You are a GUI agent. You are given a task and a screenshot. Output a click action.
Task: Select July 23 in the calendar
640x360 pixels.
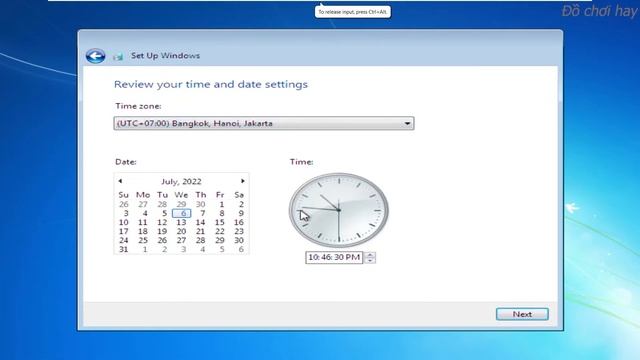click(239, 231)
